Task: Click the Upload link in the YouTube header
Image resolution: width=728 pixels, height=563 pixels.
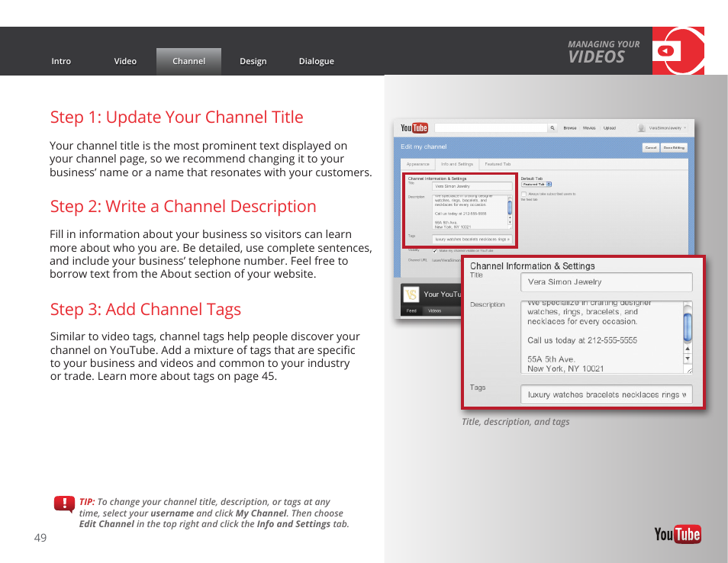Action: (x=610, y=128)
